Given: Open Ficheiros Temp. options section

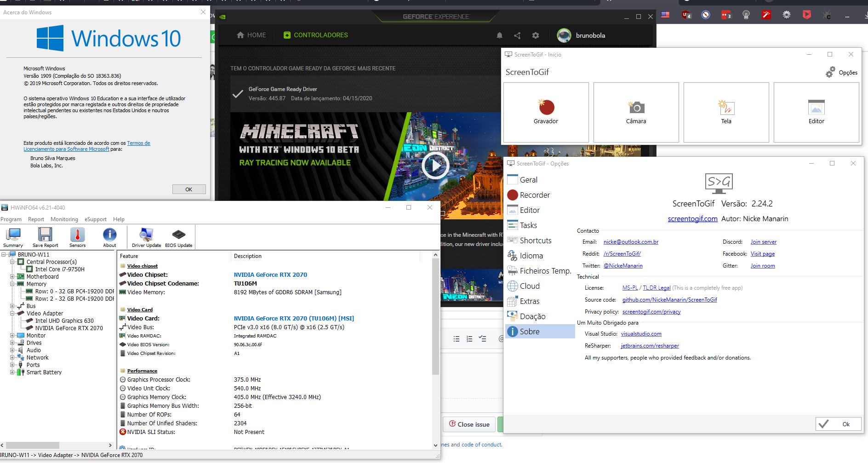Looking at the screenshot, I should pyautogui.click(x=540, y=271).
